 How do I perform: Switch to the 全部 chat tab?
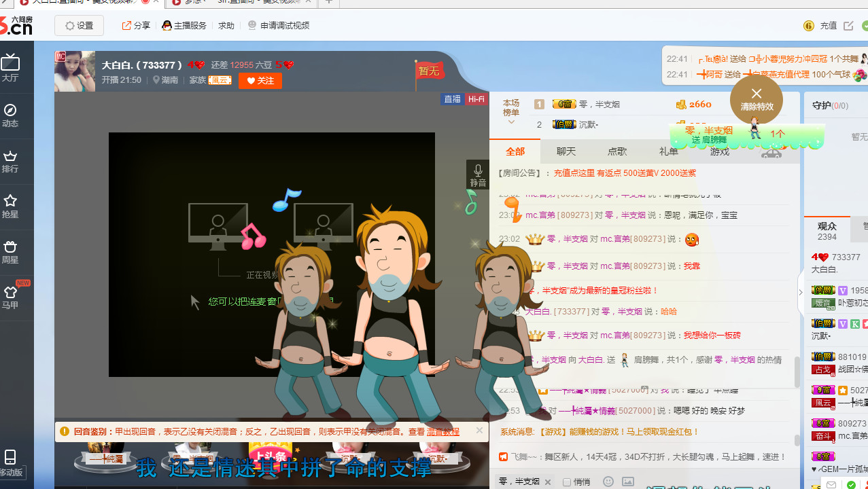[515, 151]
